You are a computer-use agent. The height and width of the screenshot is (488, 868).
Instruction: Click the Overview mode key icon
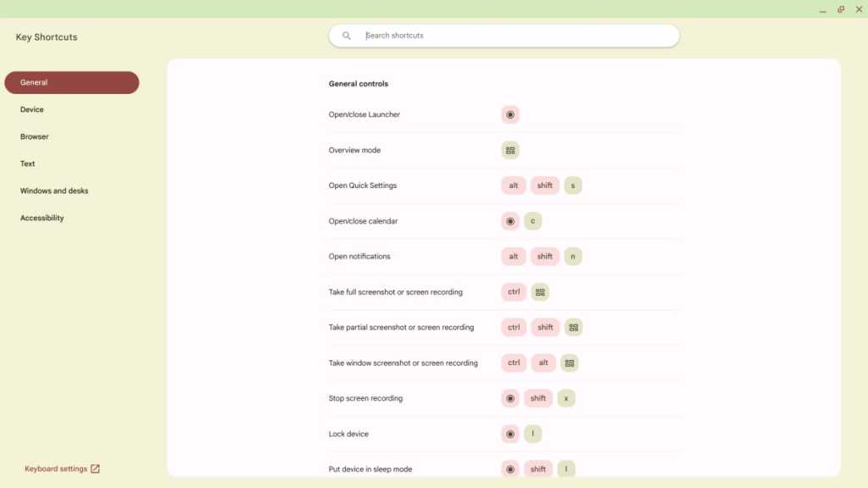pos(511,150)
